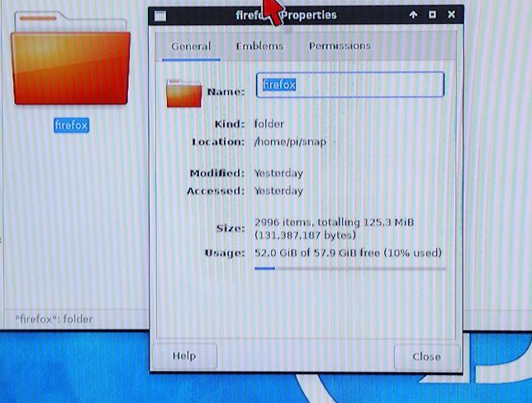Click the size text 2996 items totalling 125.3 MiB

coord(335,222)
